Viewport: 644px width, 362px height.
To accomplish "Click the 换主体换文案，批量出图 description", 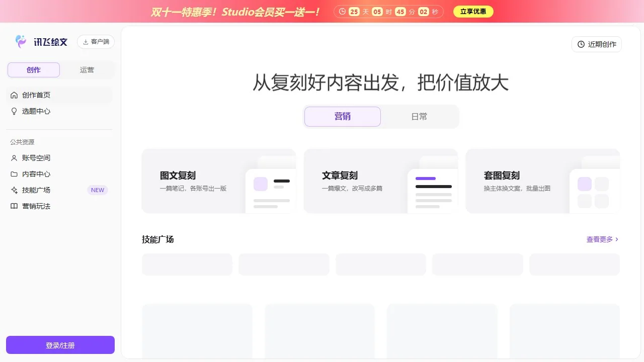I will pyautogui.click(x=517, y=189).
